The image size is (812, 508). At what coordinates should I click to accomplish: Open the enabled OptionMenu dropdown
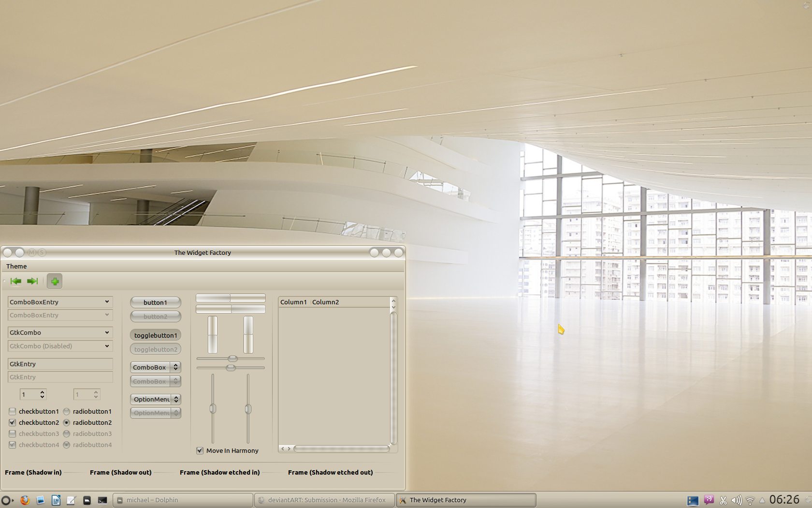(x=156, y=399)
